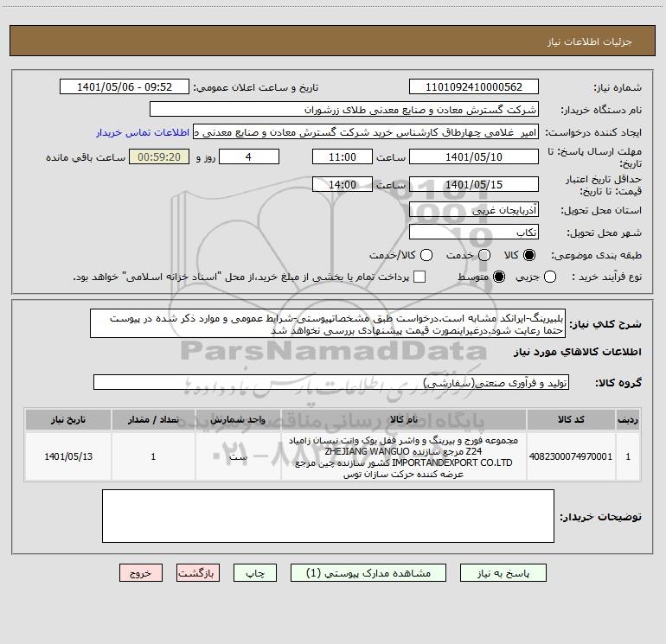Click the response deadline date 1401/05/10

coord(474,157)
